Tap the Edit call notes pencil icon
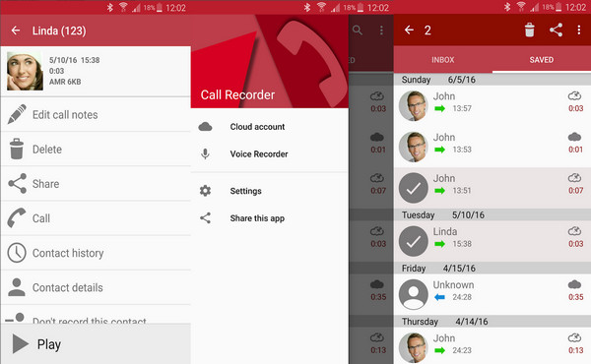 click(x=17, y=114)
